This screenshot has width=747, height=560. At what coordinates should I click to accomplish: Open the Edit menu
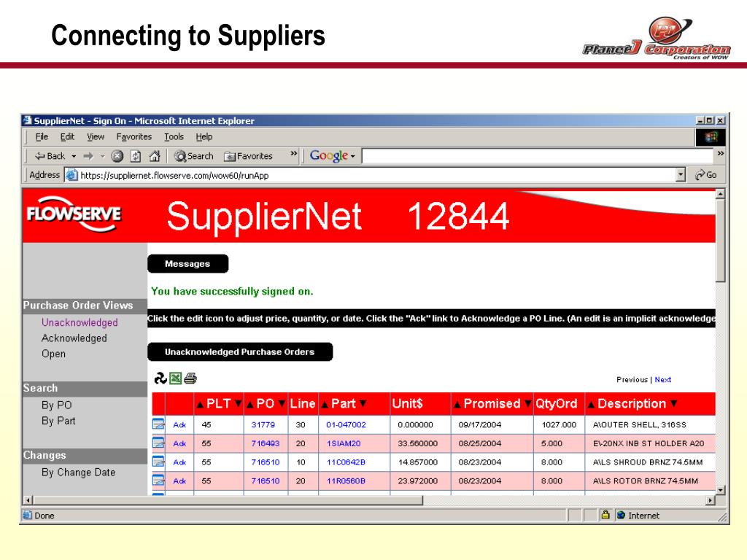67,136
